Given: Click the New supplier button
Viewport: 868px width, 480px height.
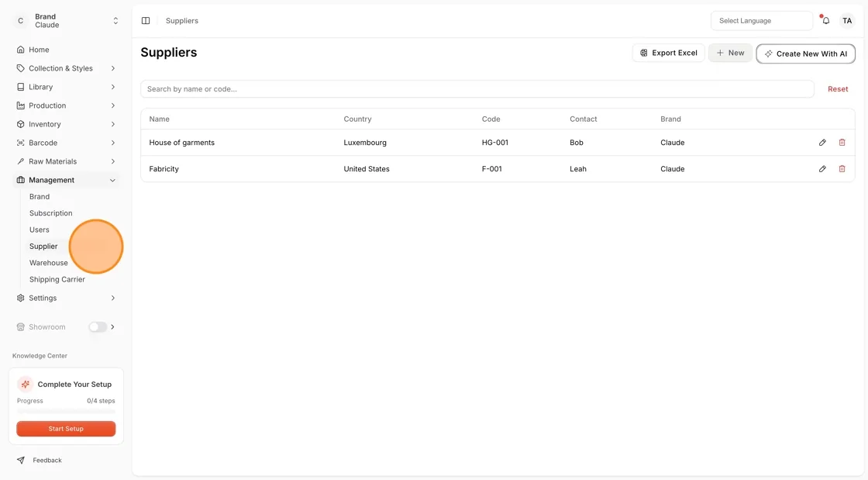Looking at the screenshot, I should (730, 53).
